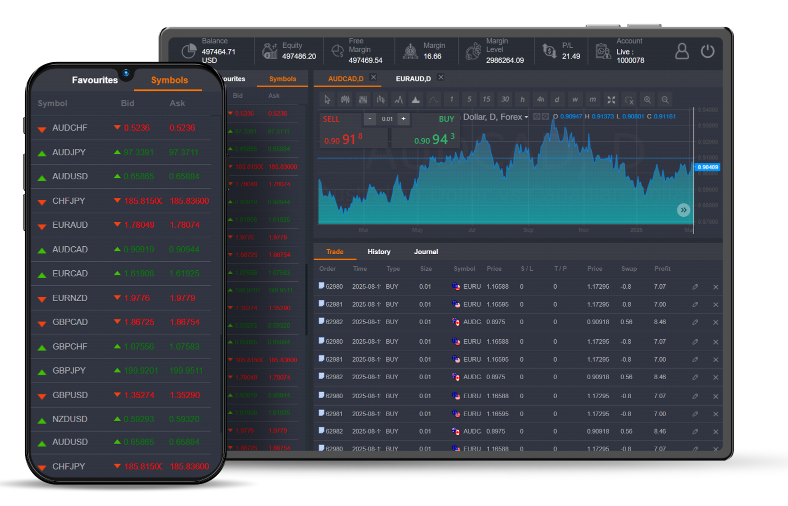Click the Free Margin icon
Screen dimensions: 788x506
click(x=338, y=51)
